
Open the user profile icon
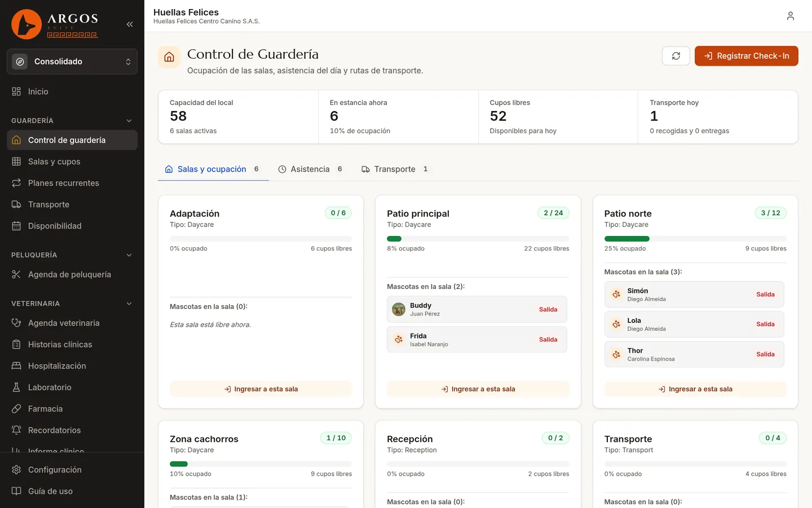click(791, 16)
